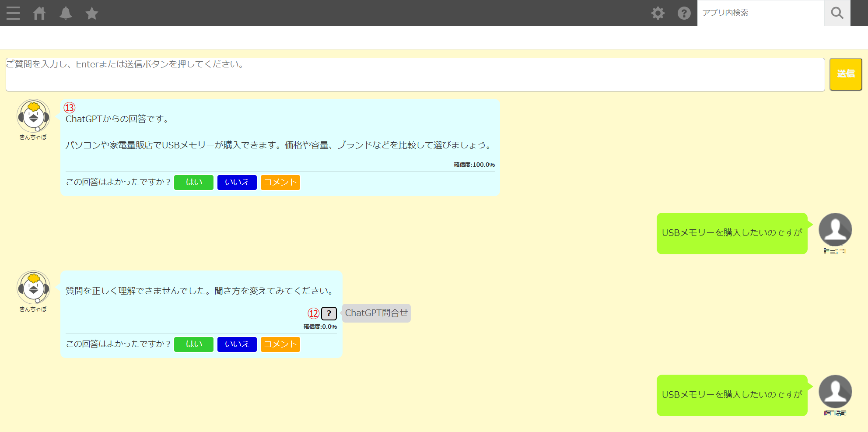Open the help question mark icon
The image size is (868, 432).
pos(684,13)
